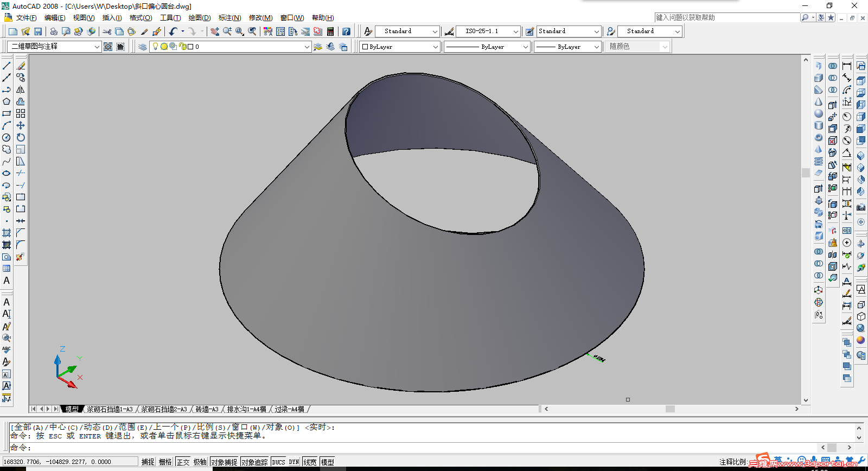Open the ByLayer color control dropdown
868x471 pixels.
(x=435, y=47)
